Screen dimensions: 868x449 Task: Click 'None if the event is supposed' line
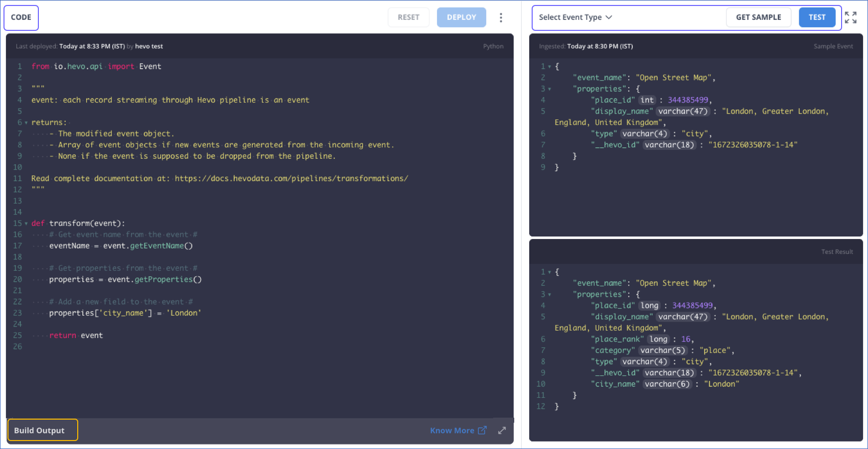point(192,156)
